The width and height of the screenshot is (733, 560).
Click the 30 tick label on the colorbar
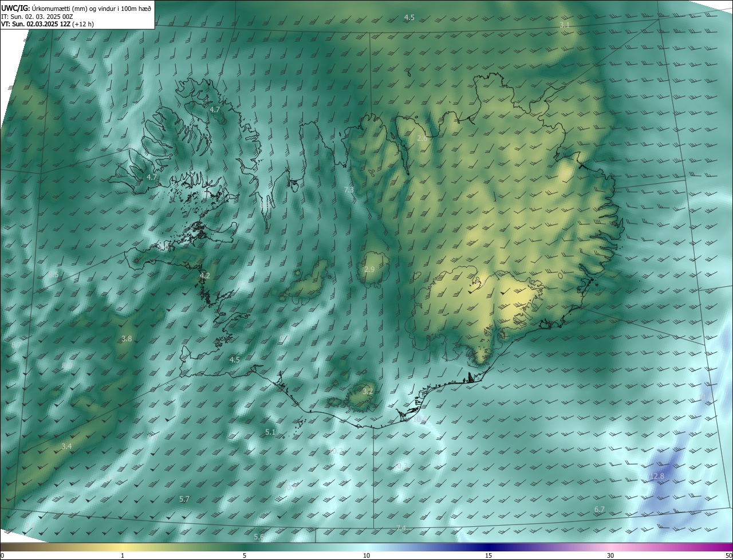point(610,555)
